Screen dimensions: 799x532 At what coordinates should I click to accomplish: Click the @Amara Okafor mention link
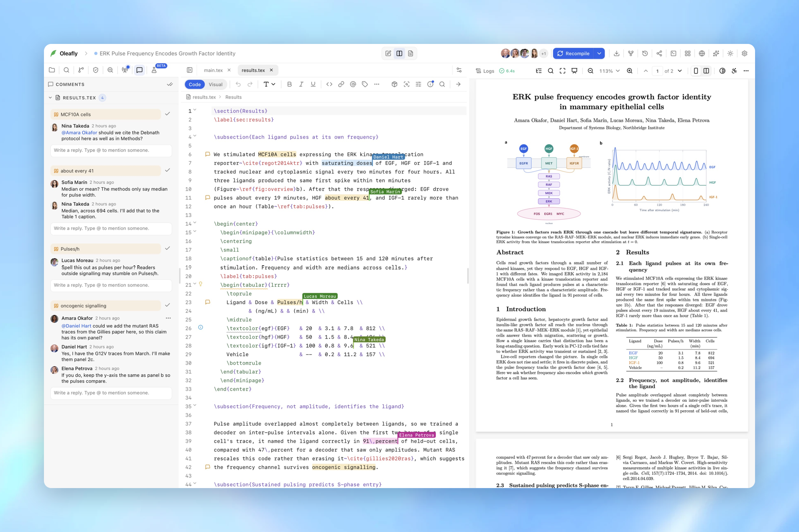79,133
